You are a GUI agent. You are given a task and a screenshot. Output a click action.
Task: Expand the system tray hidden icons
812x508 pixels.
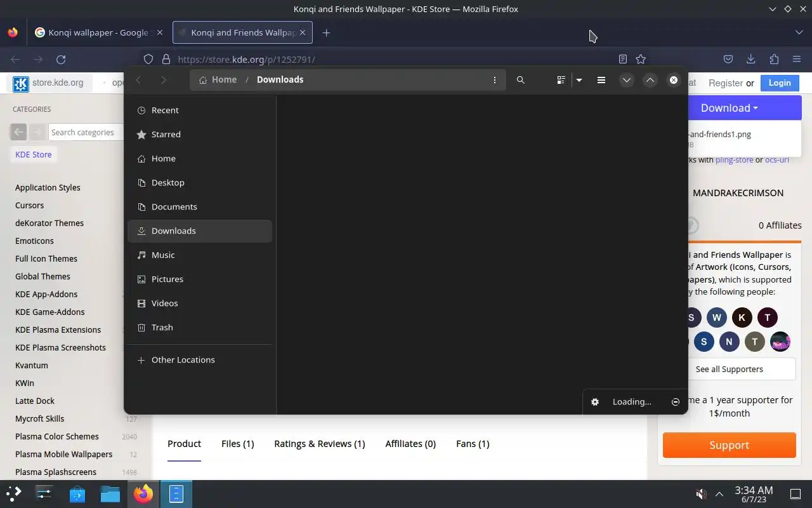[x=719, y=494]
